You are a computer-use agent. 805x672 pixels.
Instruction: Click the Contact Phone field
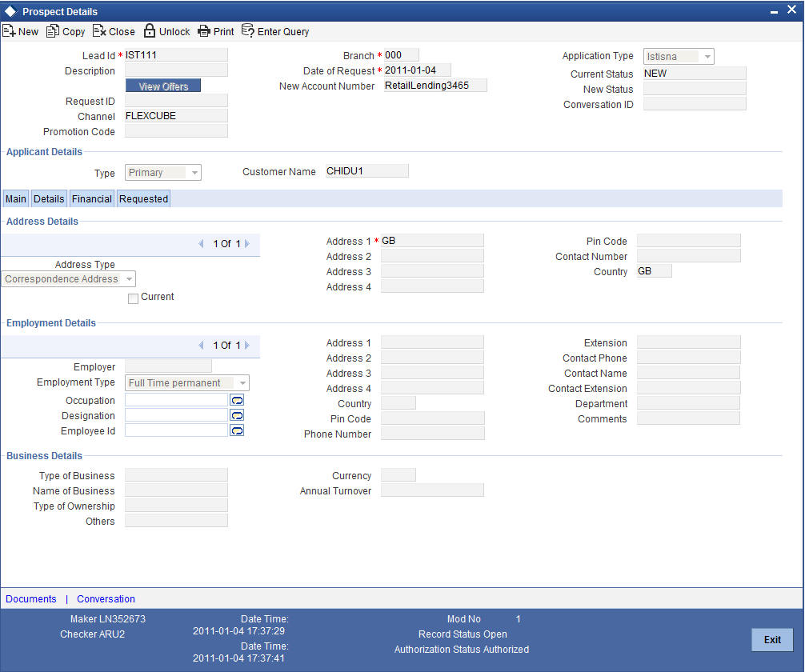(688, 358)
